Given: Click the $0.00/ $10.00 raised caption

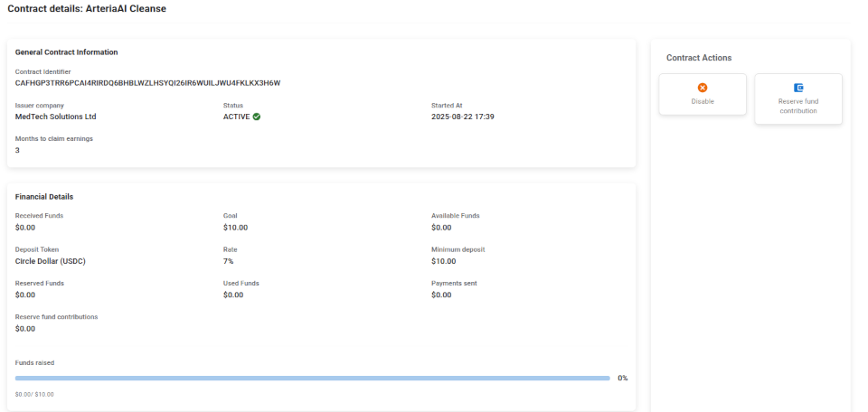Looking at the screenshot, I should [34, 395].
